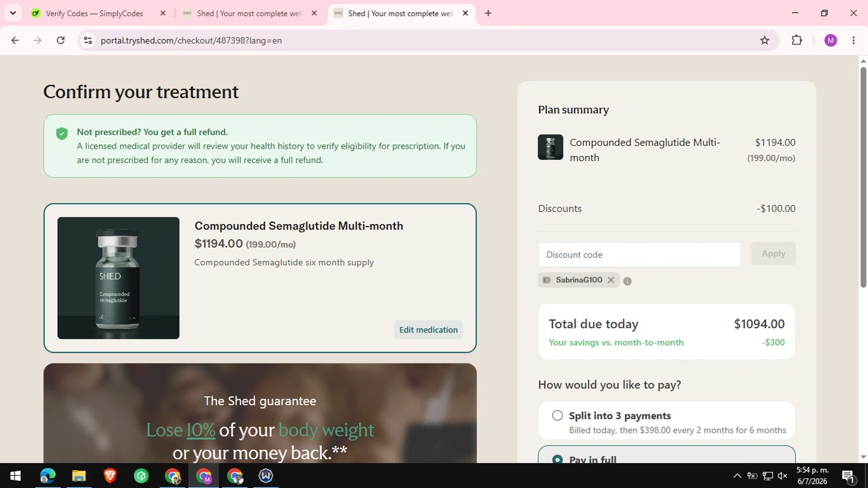Viewport: 868px width, 488px height.
Task: Go back to the previous page
Action: point(15,41)
